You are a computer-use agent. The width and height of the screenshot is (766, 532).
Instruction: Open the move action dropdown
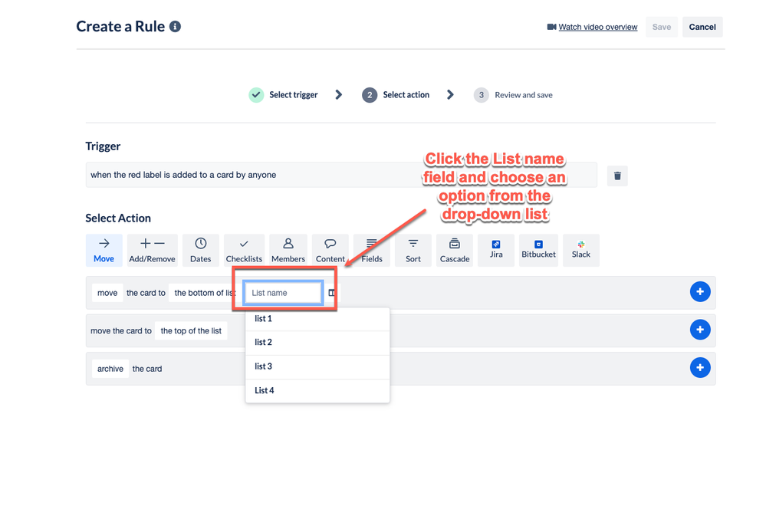[107, 293]
